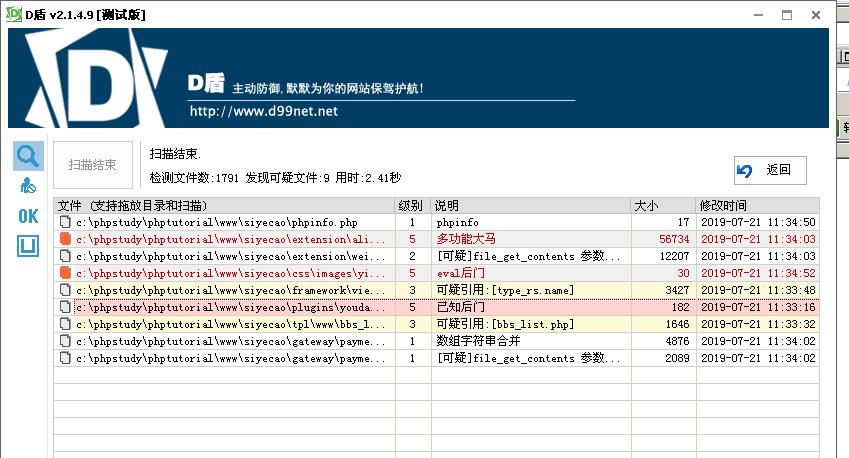The width and height of the screenshot is (849, 458).
Task: Minimize the D盾 window
Action: point(759,15)
